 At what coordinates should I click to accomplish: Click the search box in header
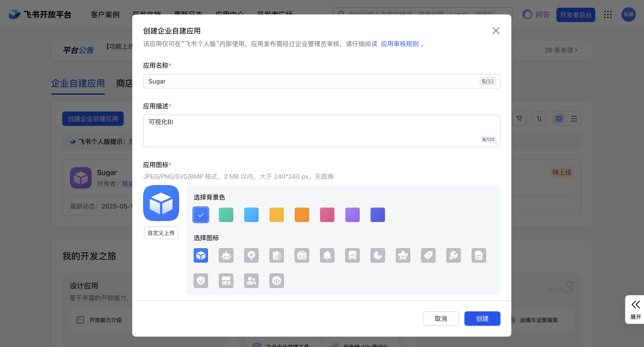pos(422,14)
